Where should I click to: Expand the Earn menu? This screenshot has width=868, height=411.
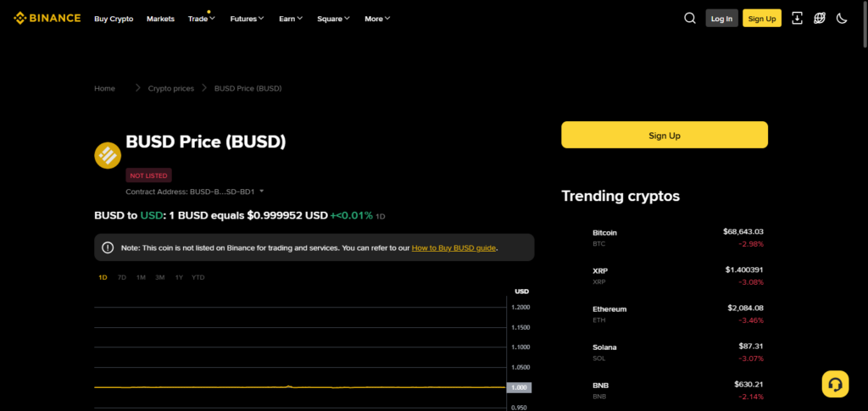pos(291,19)
